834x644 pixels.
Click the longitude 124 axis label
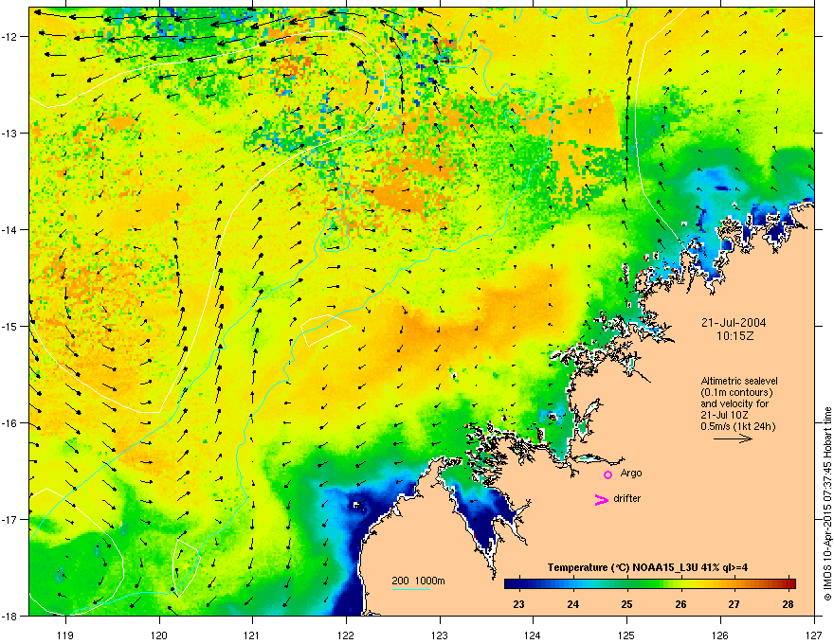click(533, 635)
